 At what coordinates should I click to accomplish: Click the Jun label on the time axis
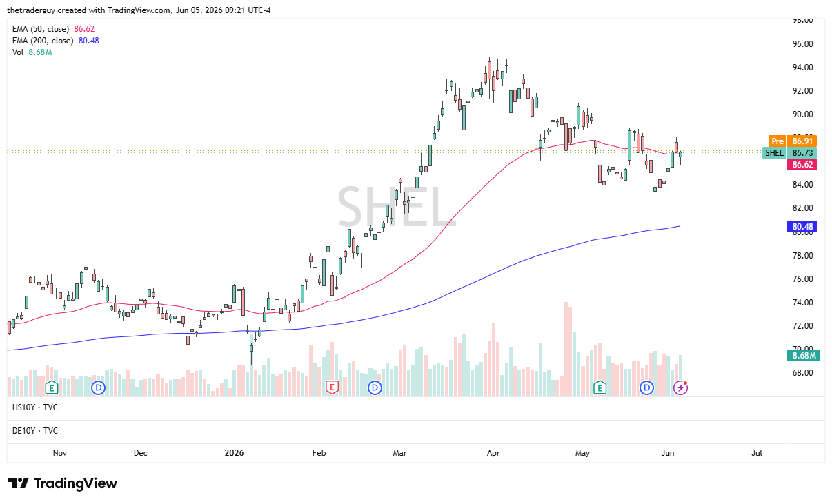(667, 453)
